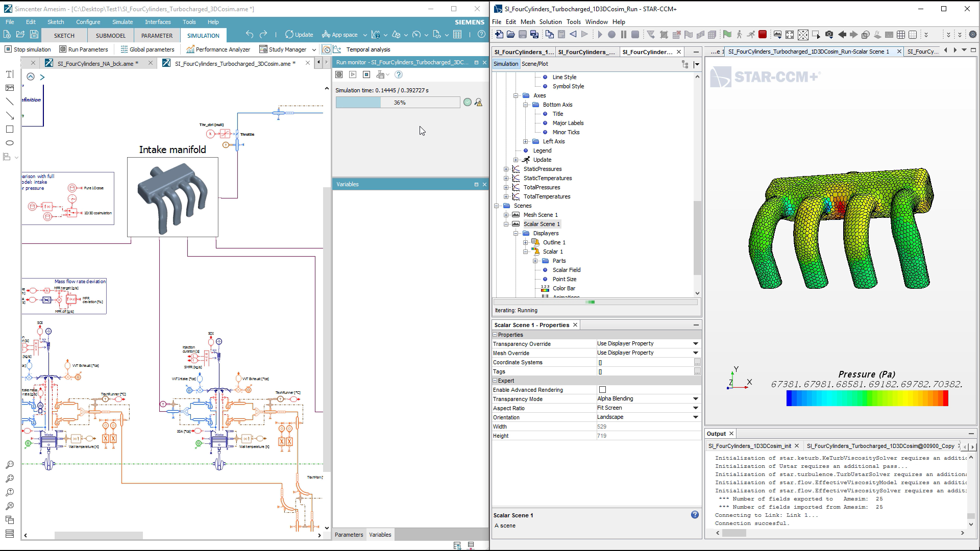Toggle the Scene/Plot view button

534,64
